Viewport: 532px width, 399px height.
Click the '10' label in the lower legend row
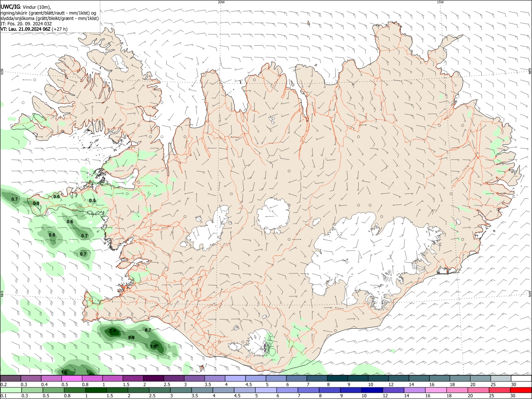364,396
